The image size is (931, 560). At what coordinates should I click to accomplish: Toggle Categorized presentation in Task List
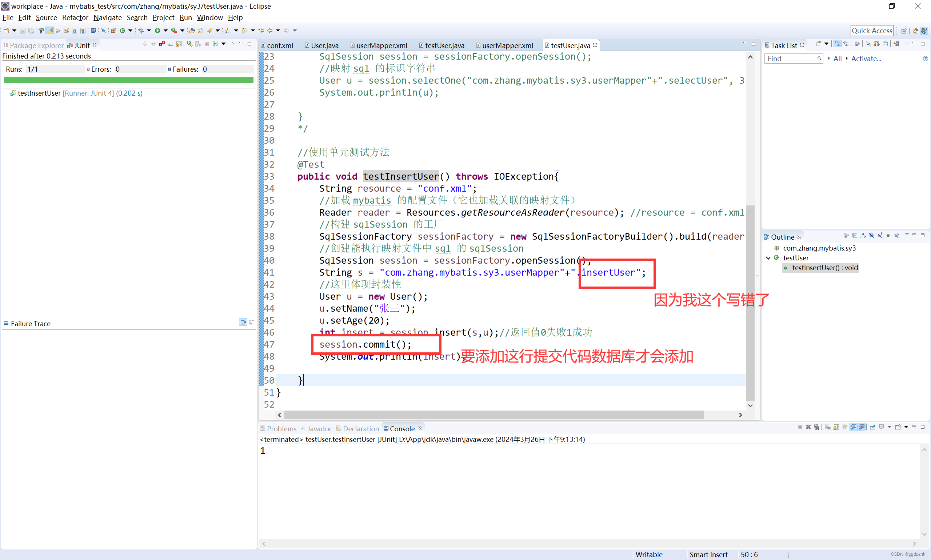coord(838,44)
